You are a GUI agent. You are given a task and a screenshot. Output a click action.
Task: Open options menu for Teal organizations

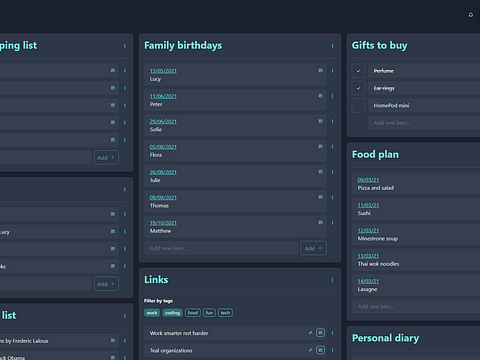coord(332,350)
